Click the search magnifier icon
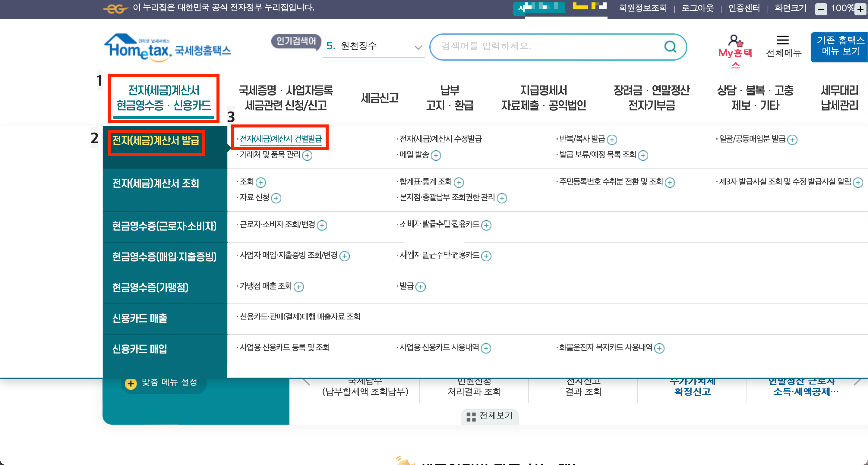This screenshot has width=868, height=465. coord(670,47)
